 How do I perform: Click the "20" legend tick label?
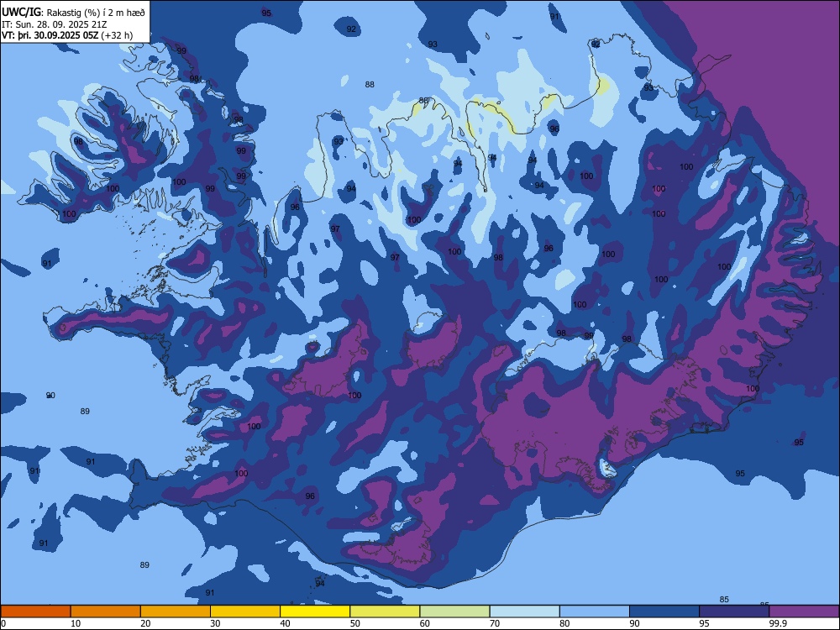145,623
